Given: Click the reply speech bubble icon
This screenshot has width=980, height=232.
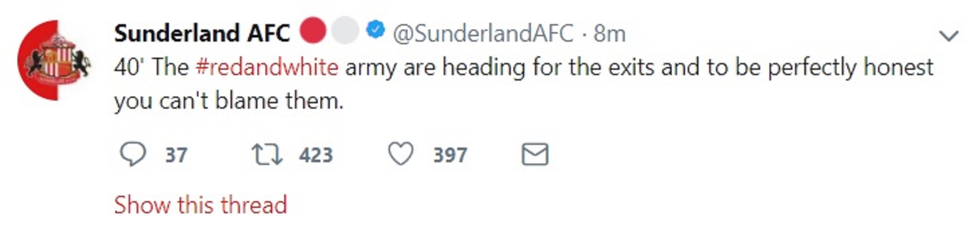Looking at the screenshot, I should [x=133, y=155].
